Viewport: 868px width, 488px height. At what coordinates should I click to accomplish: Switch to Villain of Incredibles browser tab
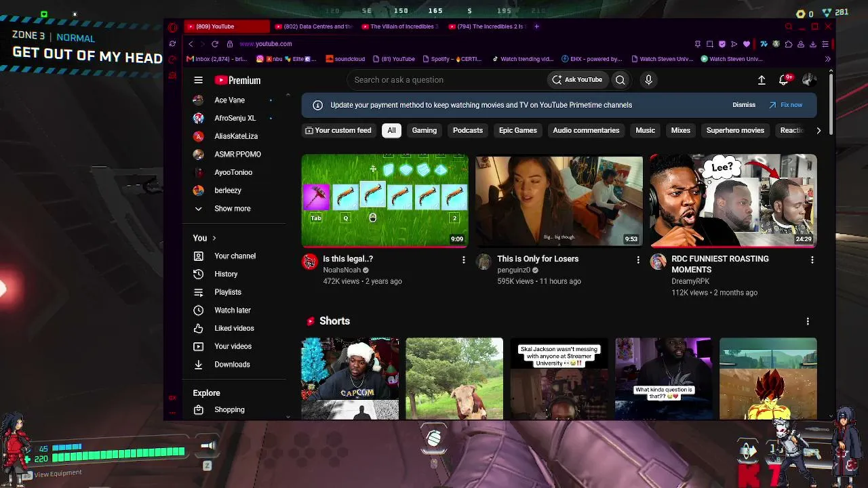(x=400, y=26)
